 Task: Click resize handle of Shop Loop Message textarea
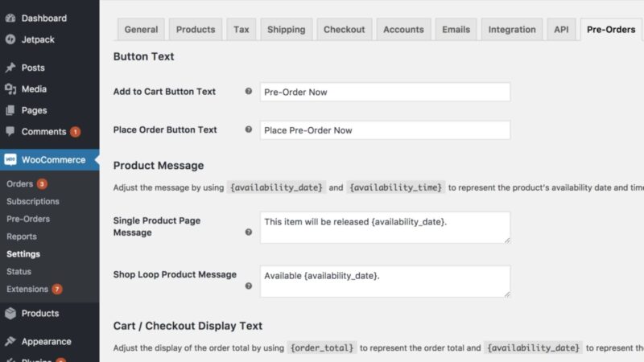click(x=507, y=294)
